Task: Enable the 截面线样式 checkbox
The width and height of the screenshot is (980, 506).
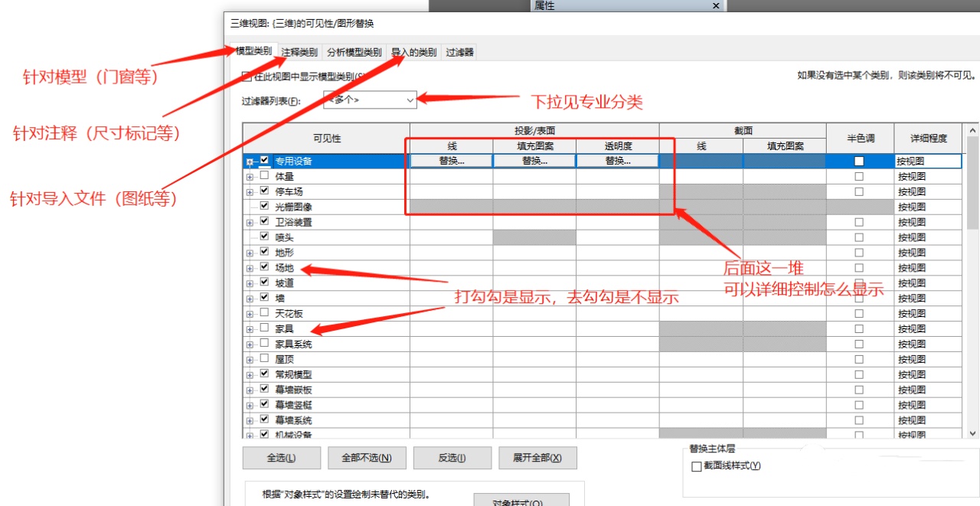Action: point(696,466)
